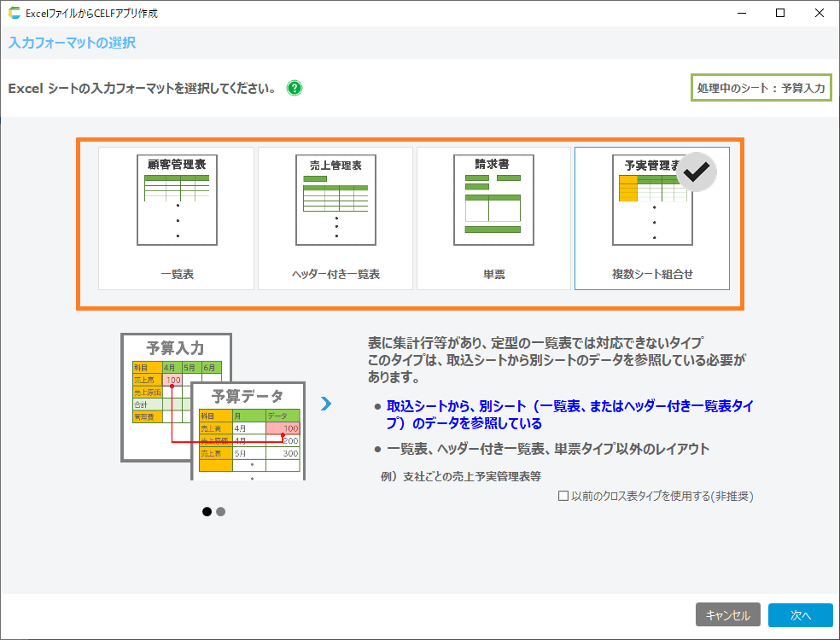Image resolution: width=840 pixels, height=640 pixels.
Task: Click the 売上管理表 document icon
Action: [x=335, y=199]
